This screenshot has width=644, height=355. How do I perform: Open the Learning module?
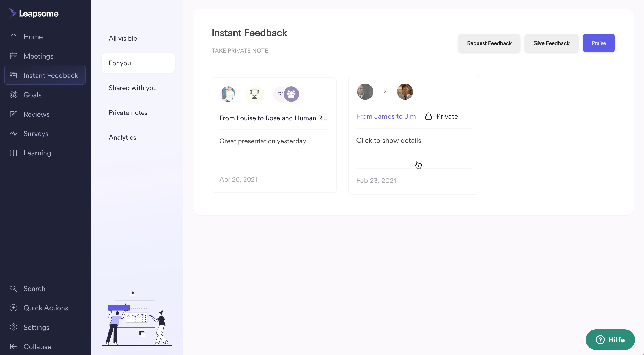point(37,153)
